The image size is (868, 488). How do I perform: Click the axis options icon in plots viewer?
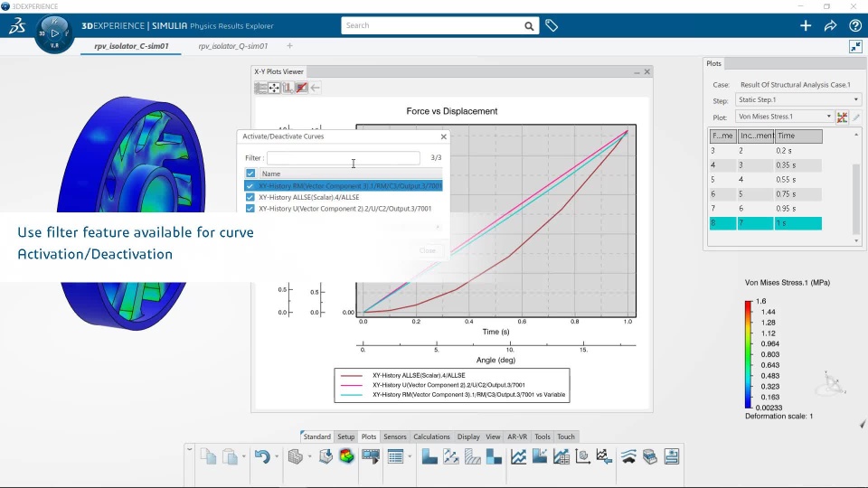pyautogui.click(x=288, y=88)
